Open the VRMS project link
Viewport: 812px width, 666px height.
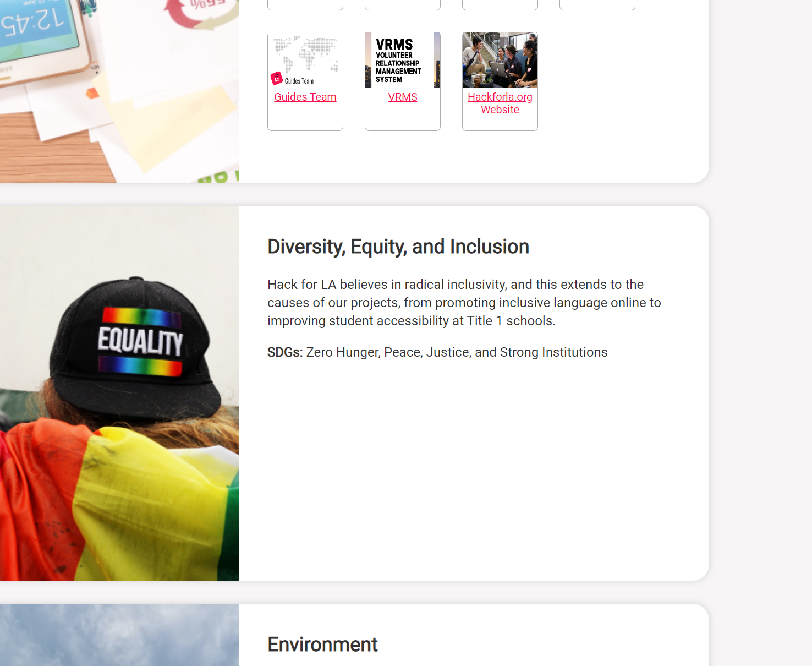click(x=403, y=97)
